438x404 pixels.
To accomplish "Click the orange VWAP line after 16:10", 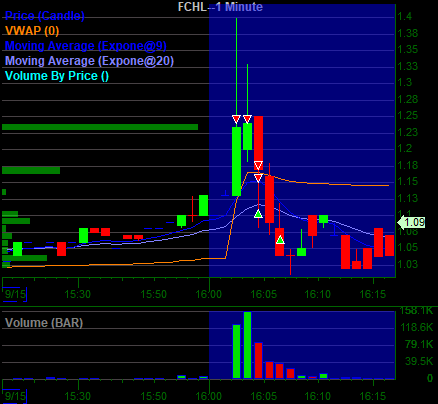I will pyautogui.click(x=353, y=185).
